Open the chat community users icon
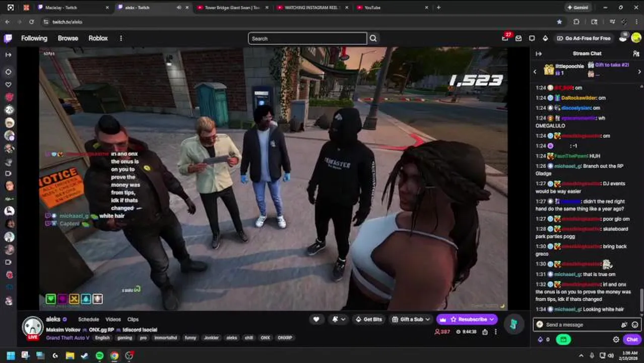Screen dimensions: 644x363 (x=636, y=53)
